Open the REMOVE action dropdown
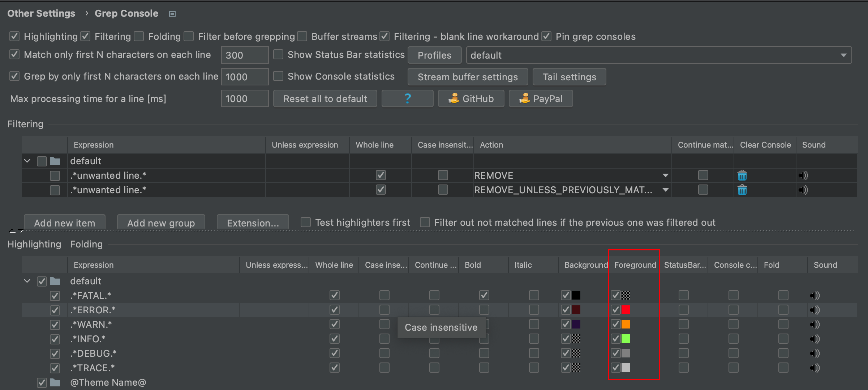 point(665,175)
